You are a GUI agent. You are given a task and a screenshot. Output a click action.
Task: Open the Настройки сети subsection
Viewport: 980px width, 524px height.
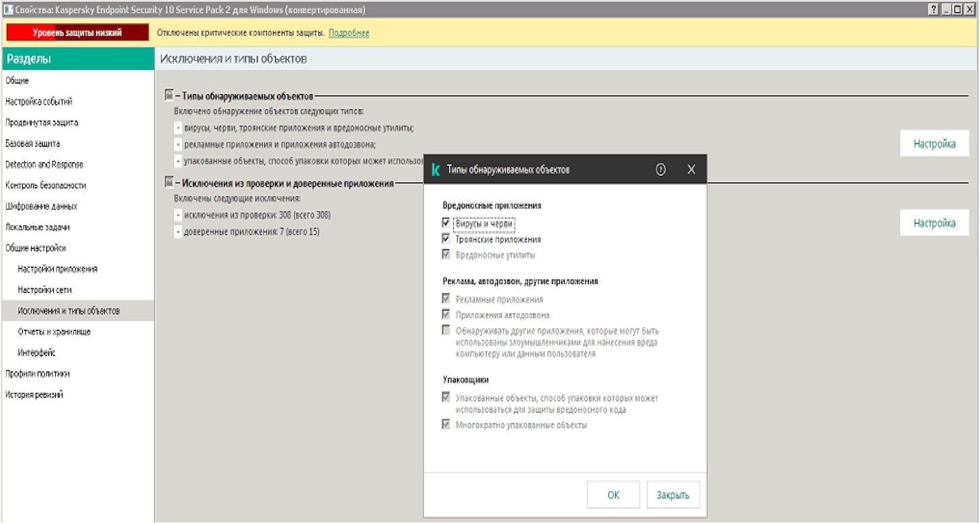pos(44,290)
